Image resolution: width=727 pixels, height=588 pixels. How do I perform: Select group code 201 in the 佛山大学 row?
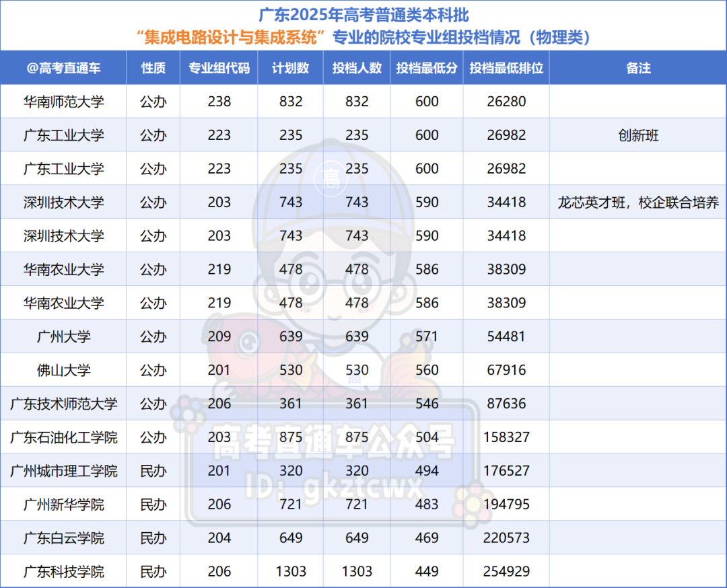click(x=219, y=370)
